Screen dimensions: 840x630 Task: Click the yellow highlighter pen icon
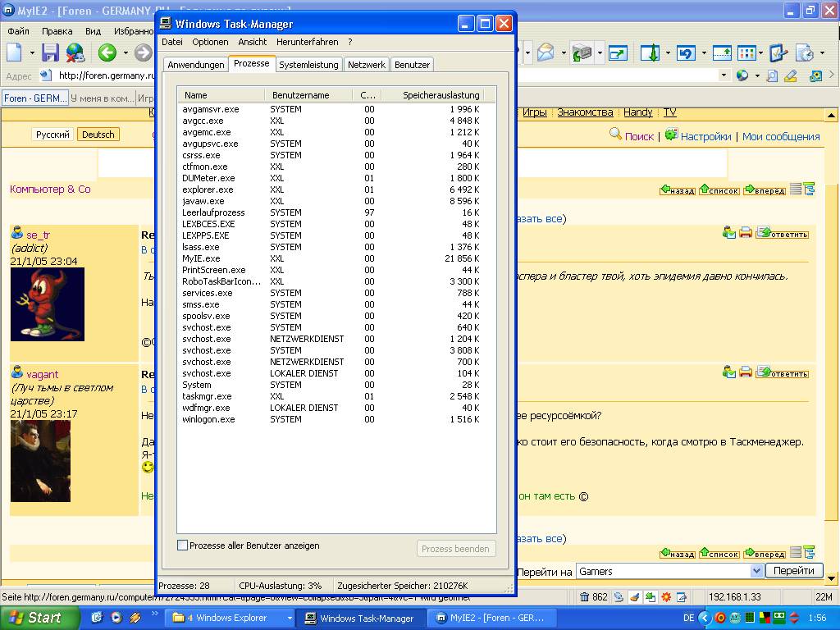(790, 75)
